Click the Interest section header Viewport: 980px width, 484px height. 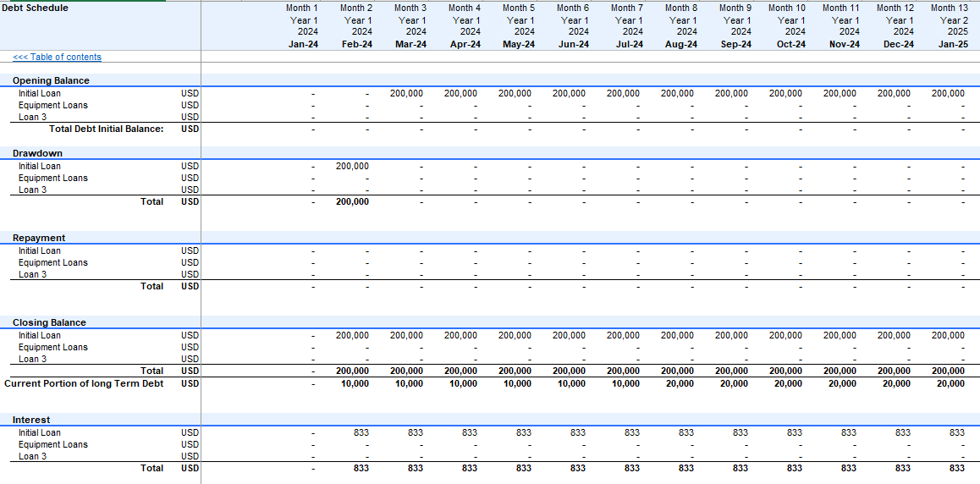pos(31,420)
